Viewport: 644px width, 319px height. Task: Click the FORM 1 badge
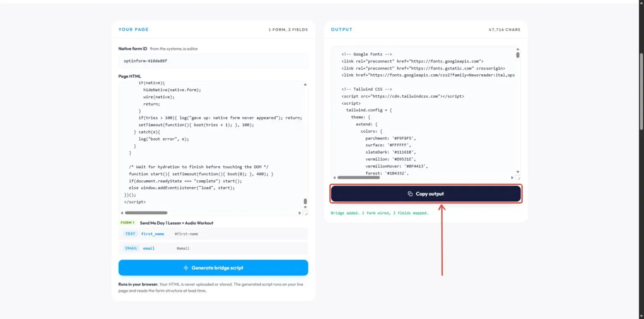click(x=127, y=223)
